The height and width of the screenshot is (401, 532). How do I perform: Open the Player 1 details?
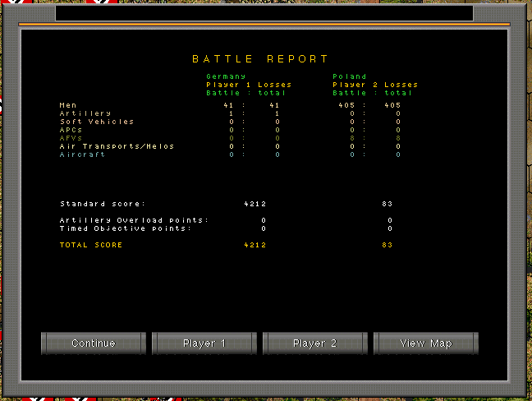point(204,343)
